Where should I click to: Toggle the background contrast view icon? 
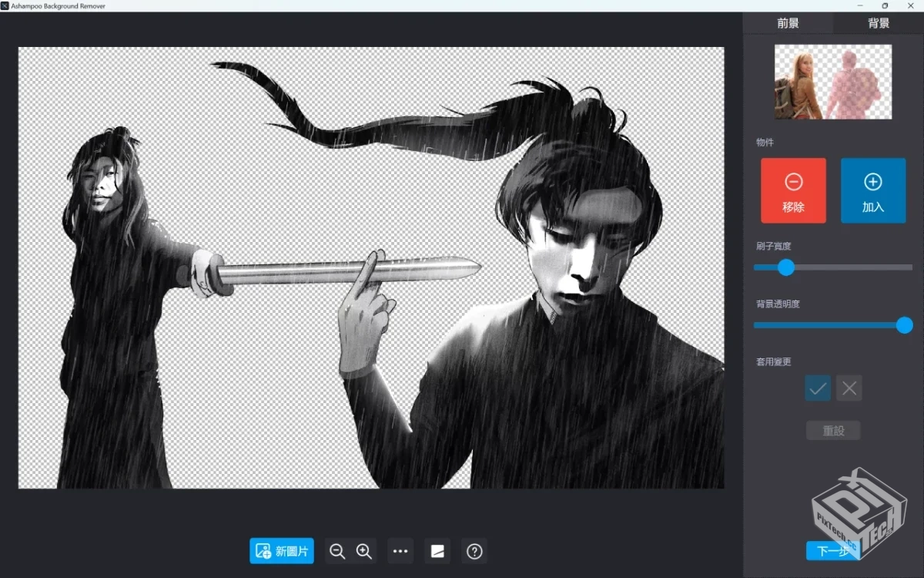click(437, 551)
